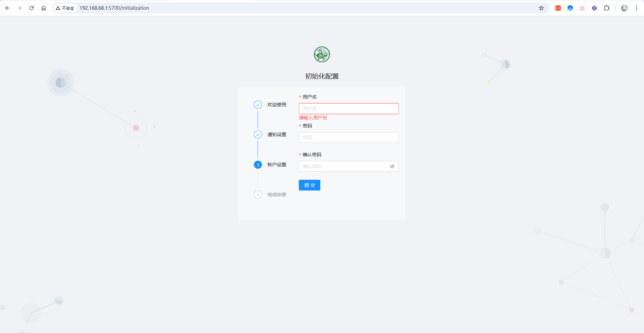Click the 确认密码 input field
Image resolution: width=644 pixels, height=333 pixels.
(344, 166)
